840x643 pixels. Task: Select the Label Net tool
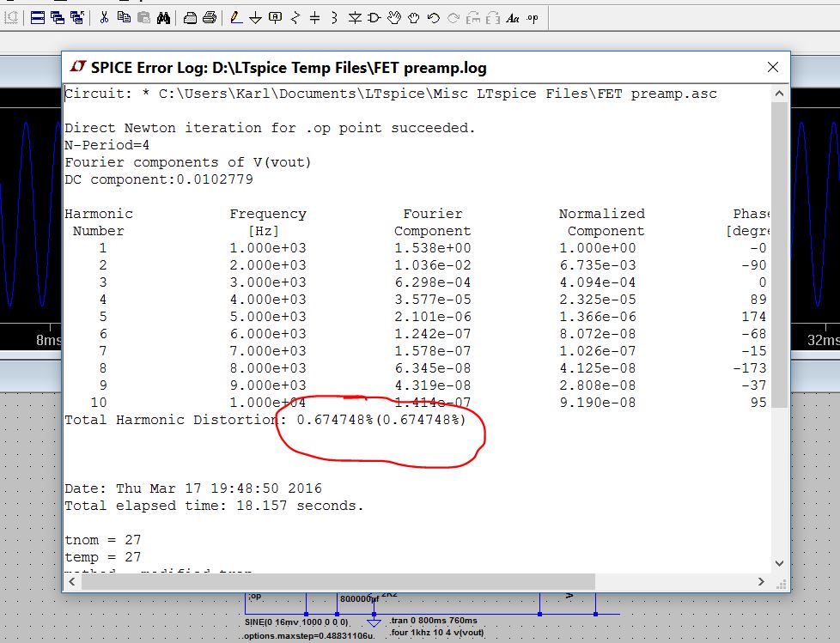276,18
